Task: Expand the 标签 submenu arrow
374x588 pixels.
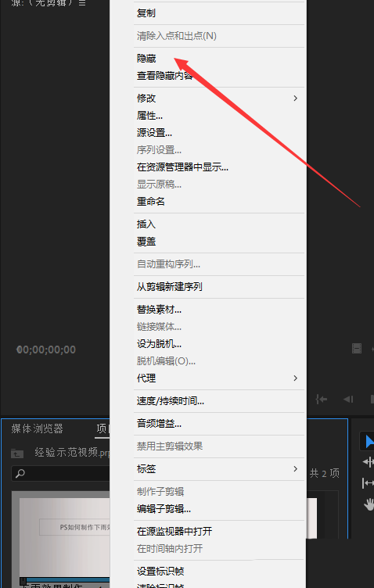Action: (x=296, y=468)
